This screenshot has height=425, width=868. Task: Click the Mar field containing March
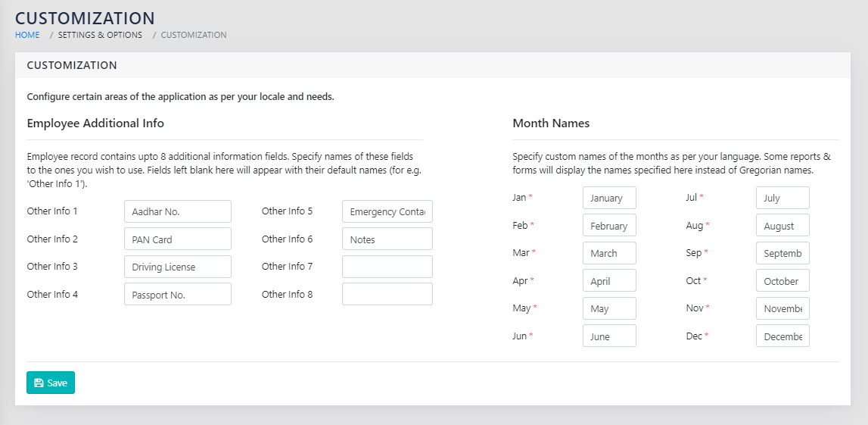[609, 253]
